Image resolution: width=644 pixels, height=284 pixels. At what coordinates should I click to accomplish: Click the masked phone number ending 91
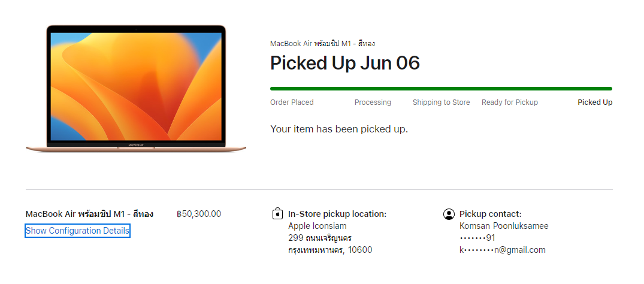(x=477, y=238)
